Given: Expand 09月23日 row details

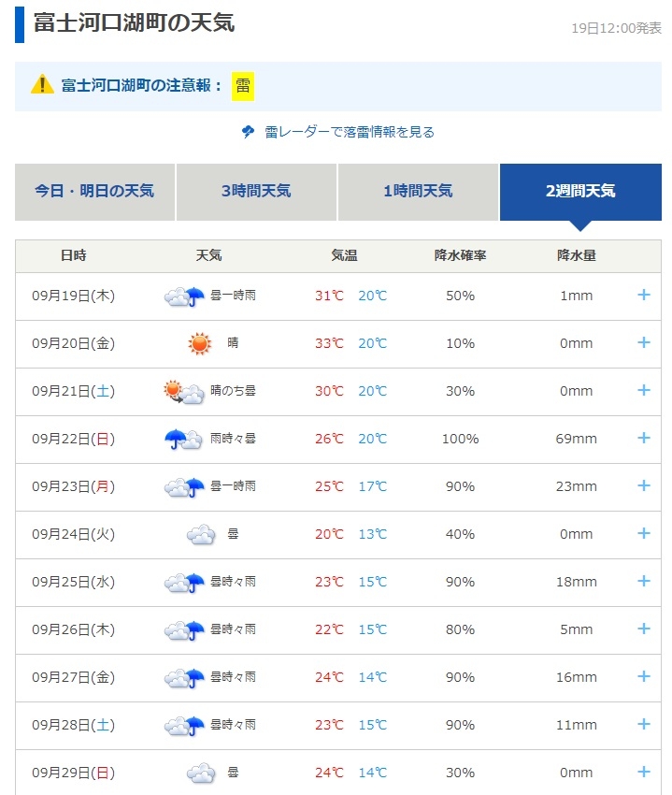Looking at the screenshot, I should point(643,485).
